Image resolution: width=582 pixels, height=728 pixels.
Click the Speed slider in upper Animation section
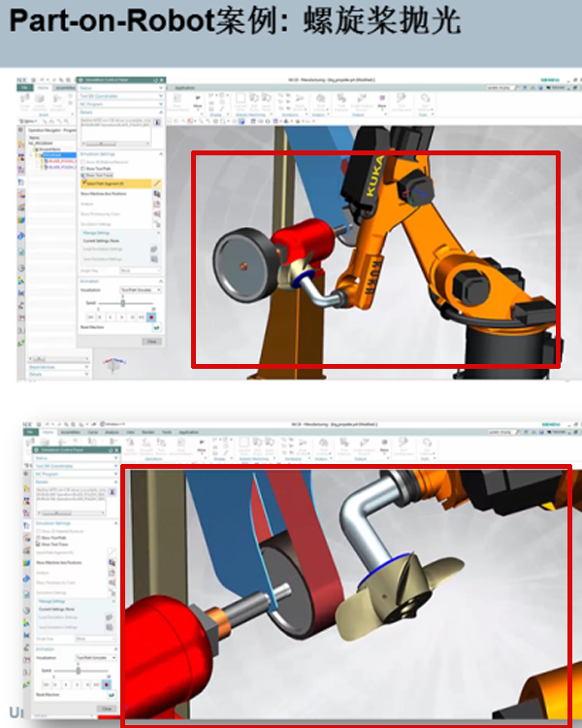122,303
